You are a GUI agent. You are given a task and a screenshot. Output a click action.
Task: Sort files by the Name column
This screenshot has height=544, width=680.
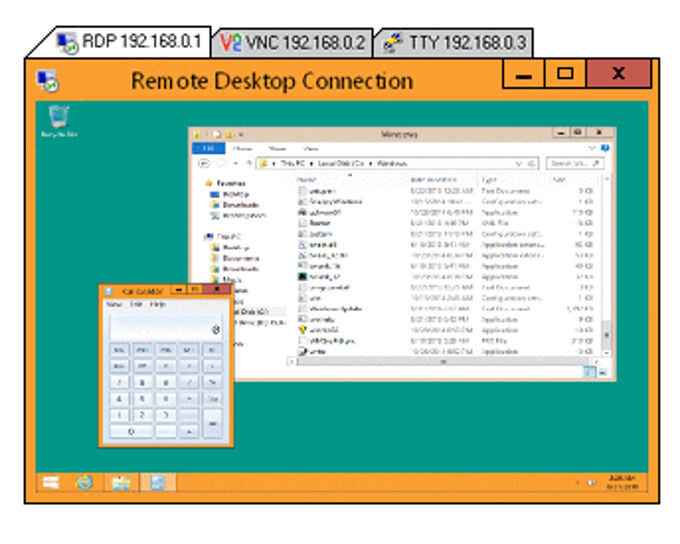351,179
